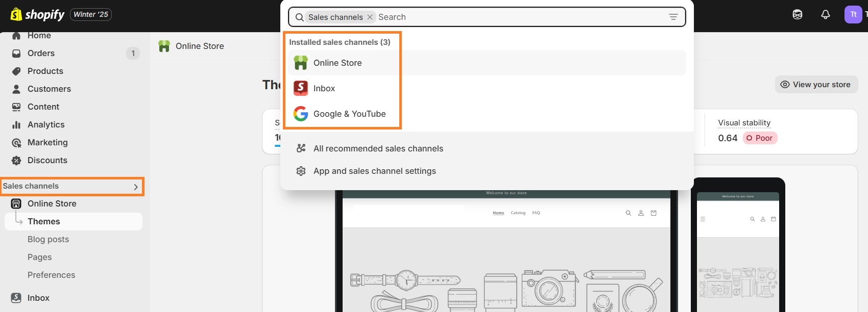
Task: Select Online Store from installed sales channels
Action: pyautogui.click(x=487, y=63)
